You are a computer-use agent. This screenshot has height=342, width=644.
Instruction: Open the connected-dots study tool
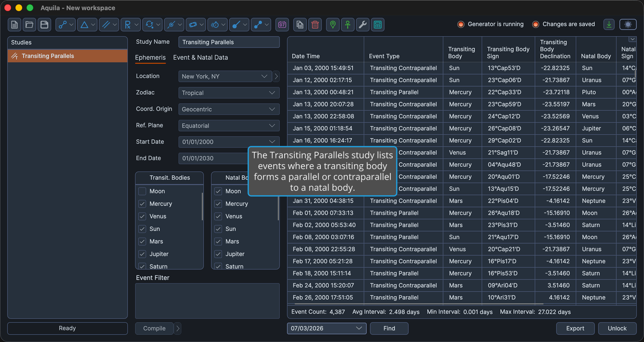point(261,25)
